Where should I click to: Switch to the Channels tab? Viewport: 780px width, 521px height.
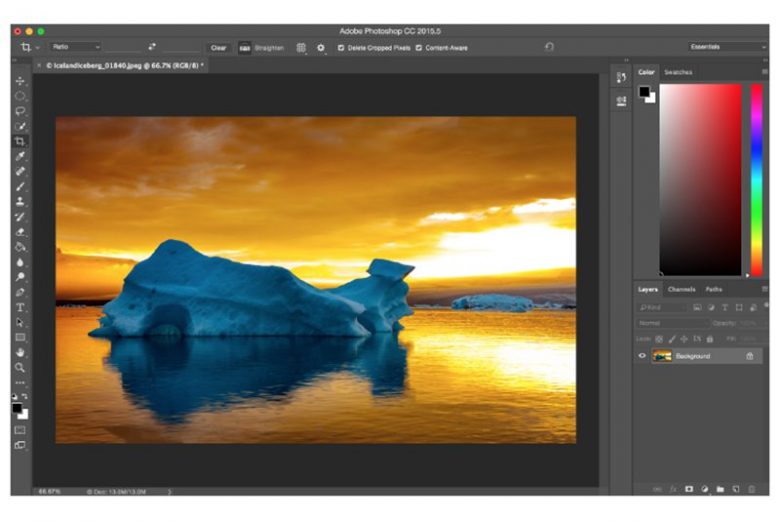click(682, 289)
